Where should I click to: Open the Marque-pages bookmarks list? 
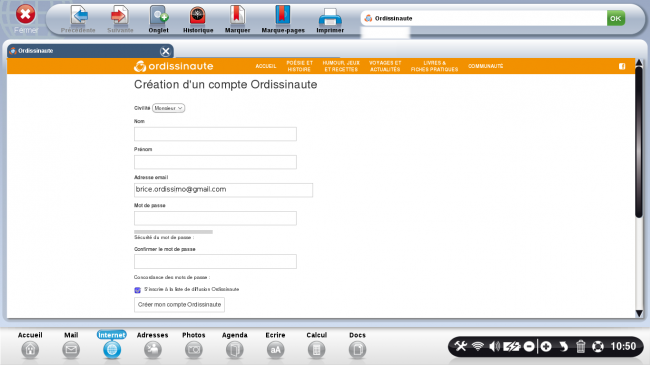pos(283,19)
